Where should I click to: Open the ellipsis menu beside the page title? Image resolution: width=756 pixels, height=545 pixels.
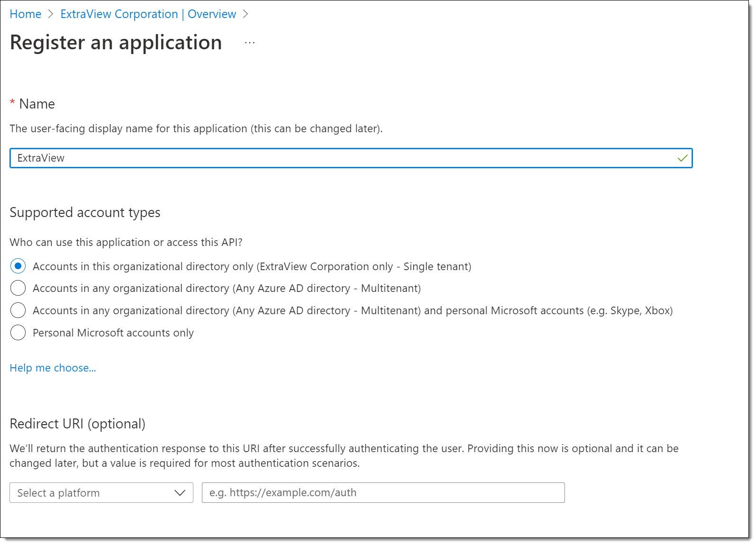tap(250, 43)
